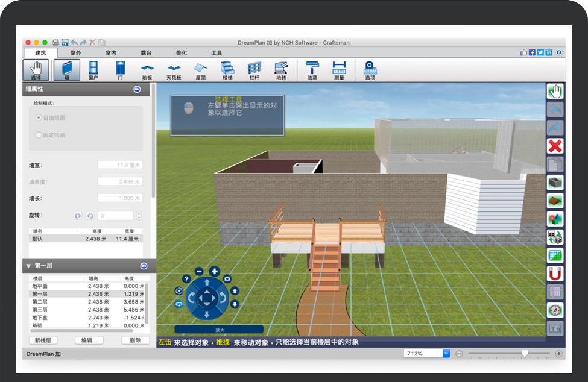Click the zoom slider handle in status bar
The height and width of the screenshot is (382, 588).
click(525, 354)
